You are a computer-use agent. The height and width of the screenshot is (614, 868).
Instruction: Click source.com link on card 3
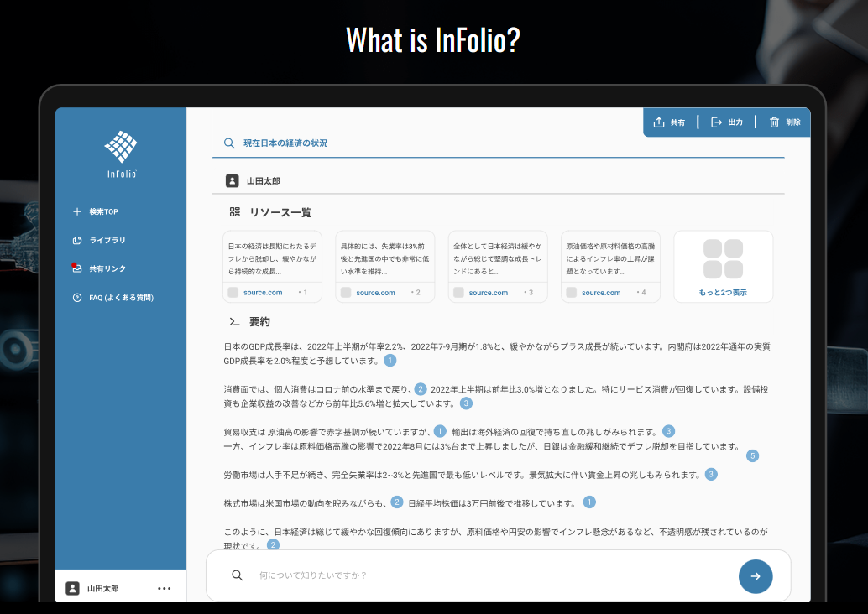pos(489,293)
